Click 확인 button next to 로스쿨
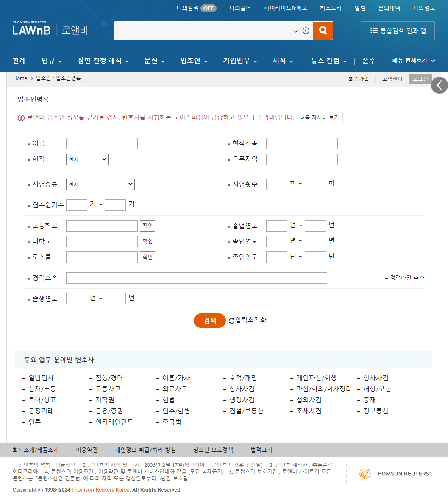Image resolution: width=448 pixels, height=500 pixels. point(147,257)
